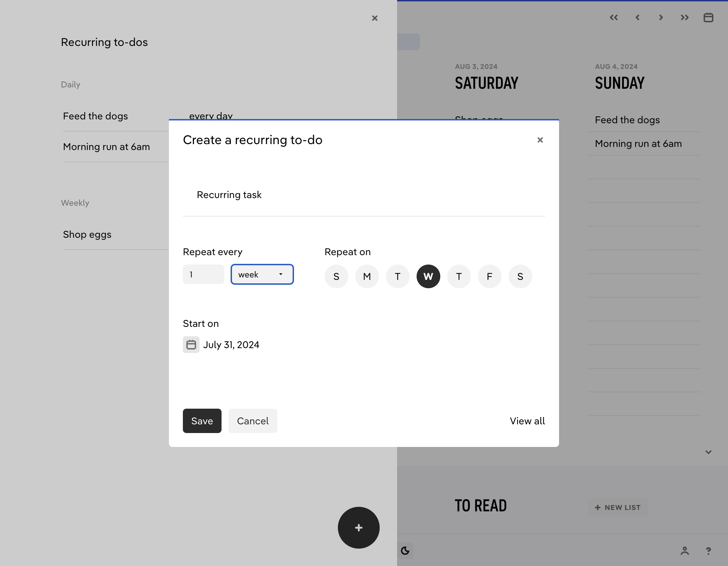The width and height of the screenshot is (728, 566).
Task: Open the View all link
Action: (x=527, y=421)
